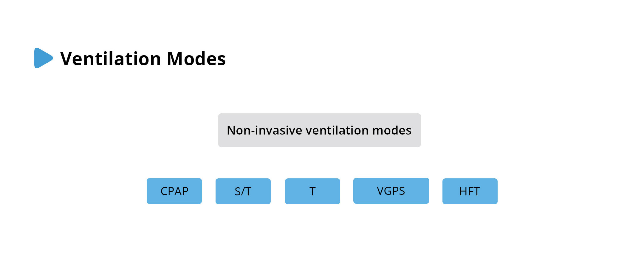Pick the first blue mode box, CPAP
Screen dimensions: 644x261
(174, 191)
